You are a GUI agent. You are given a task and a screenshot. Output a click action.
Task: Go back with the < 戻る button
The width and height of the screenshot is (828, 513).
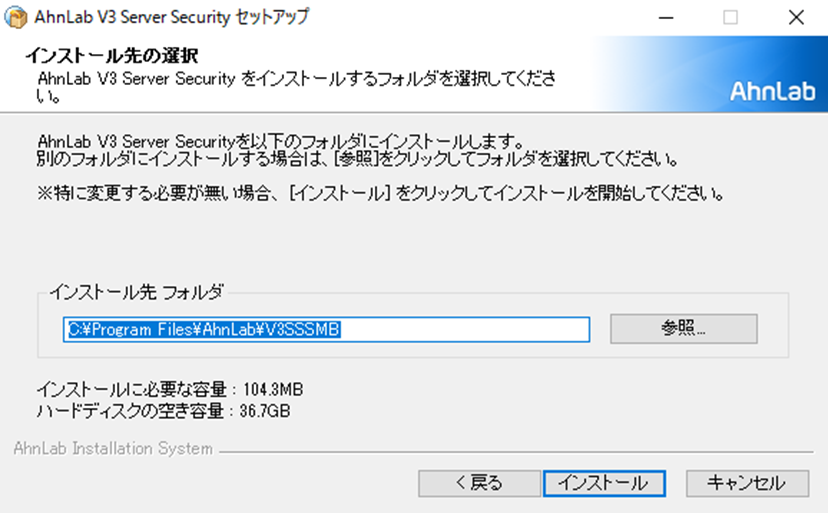tap(479, 483)
